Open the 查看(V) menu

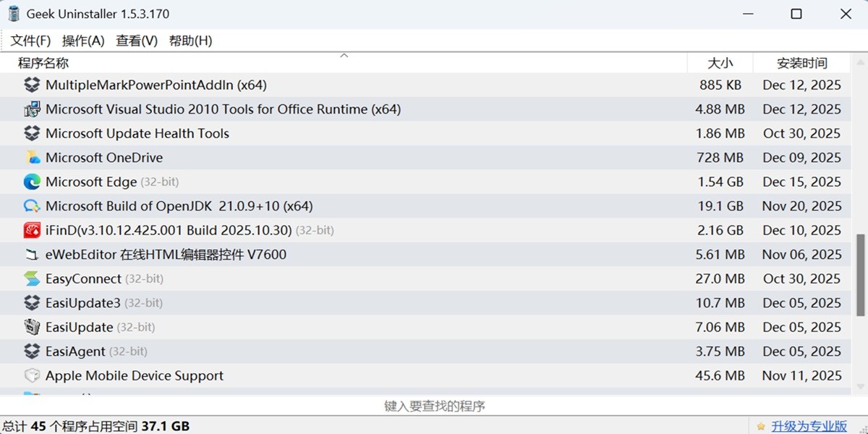pyautogui.click(x=136, y=41)
